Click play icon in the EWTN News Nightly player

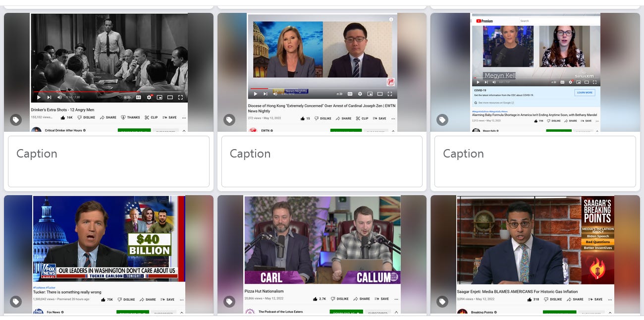tap(256, 94)
